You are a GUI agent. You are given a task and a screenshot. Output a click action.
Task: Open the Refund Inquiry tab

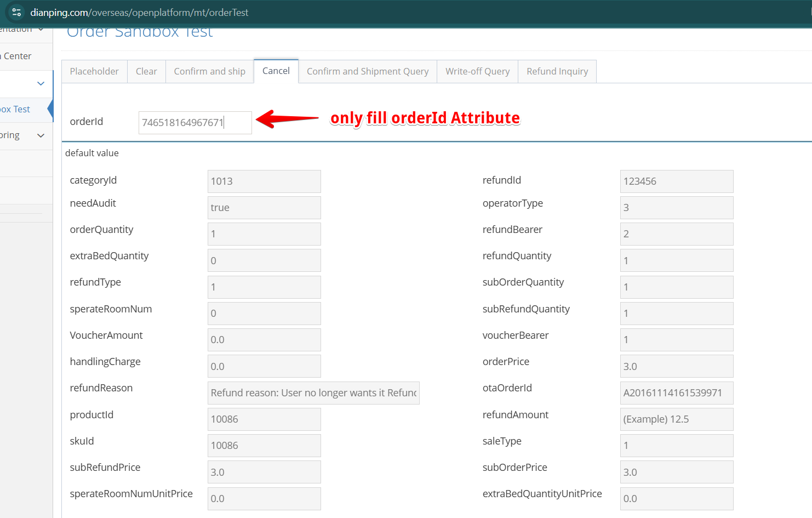coord(557,71)
